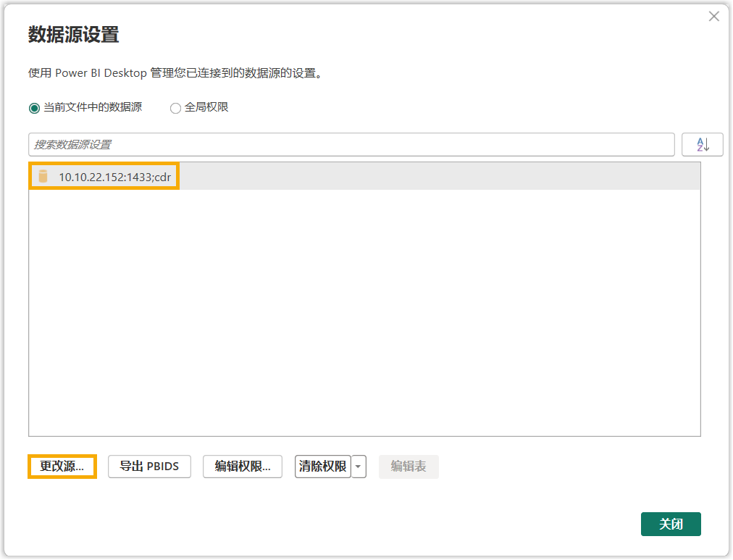The width and height of the screenshot is (733, 560).
Task: Click the greyed-out 编辑表 button
Action: (408, 466)
